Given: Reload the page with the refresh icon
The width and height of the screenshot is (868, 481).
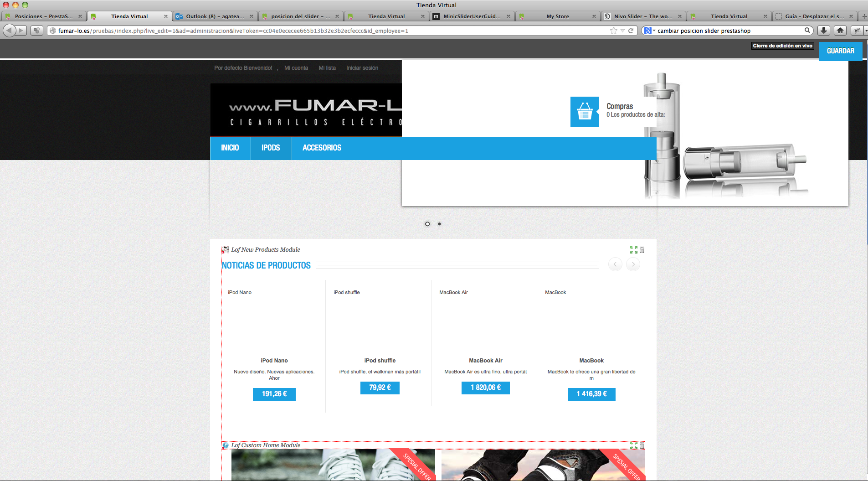Looking at the screenshot, I should click(x=631, y=31).
